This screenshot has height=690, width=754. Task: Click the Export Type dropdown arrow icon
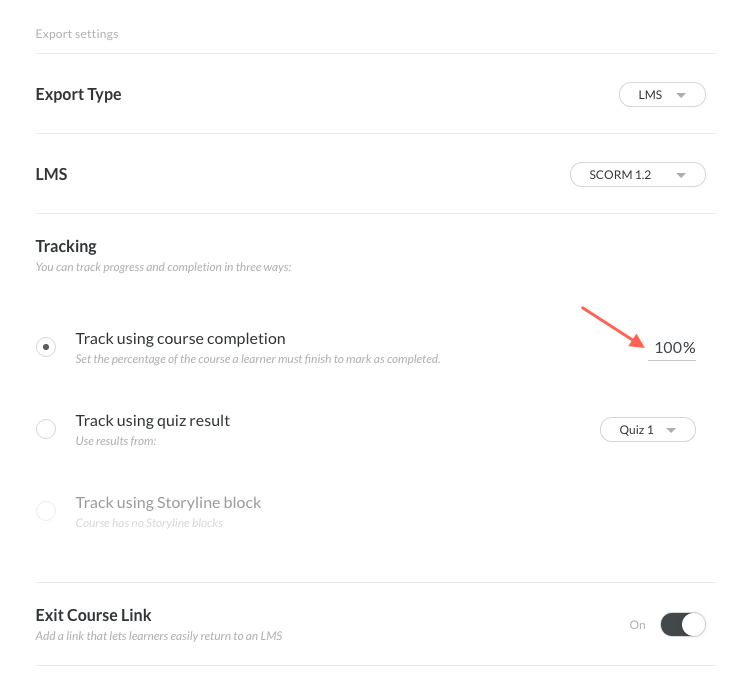pyautogui.click(x=681, y=95)
